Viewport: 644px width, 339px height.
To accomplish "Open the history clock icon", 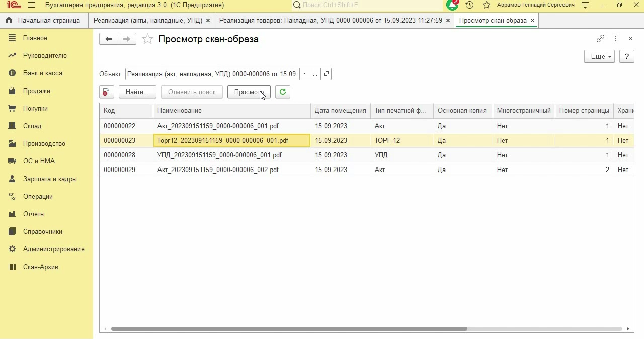I will point(469,5).
